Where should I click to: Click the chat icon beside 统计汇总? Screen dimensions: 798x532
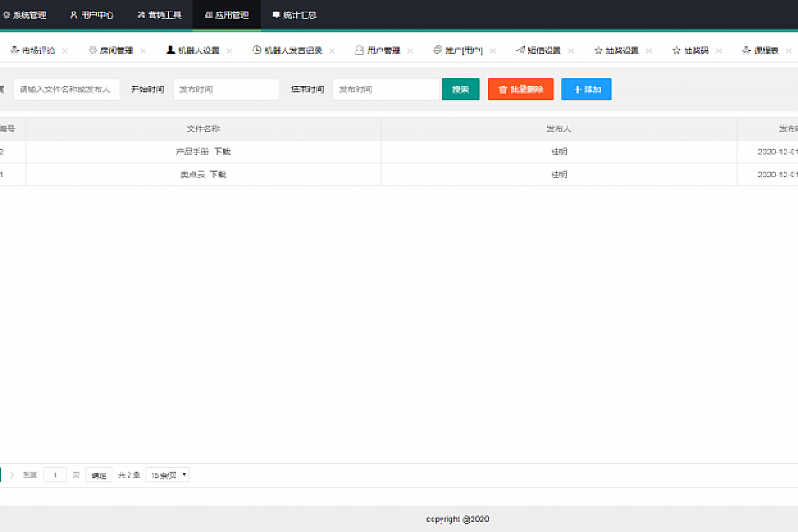276,15
